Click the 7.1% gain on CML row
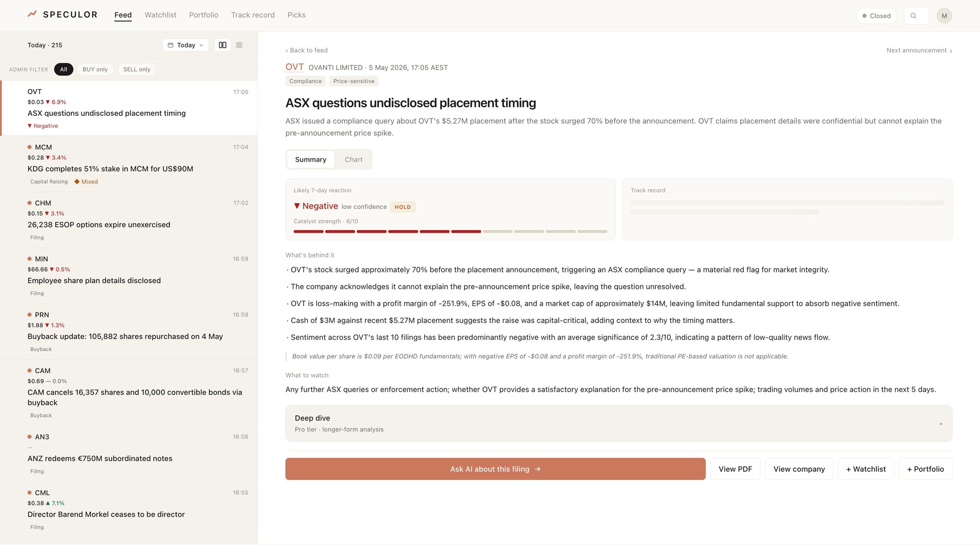The width and height of the screenshot is (980, 545). [55, 503]
